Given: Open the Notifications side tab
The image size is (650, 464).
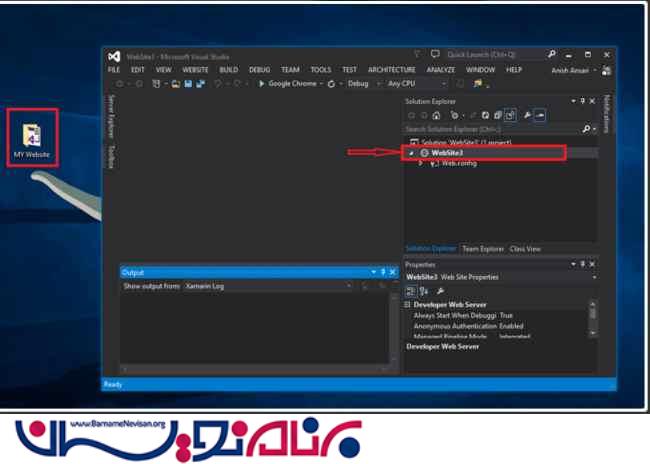Looking at the screenshot, I should [x=606, y=114].
